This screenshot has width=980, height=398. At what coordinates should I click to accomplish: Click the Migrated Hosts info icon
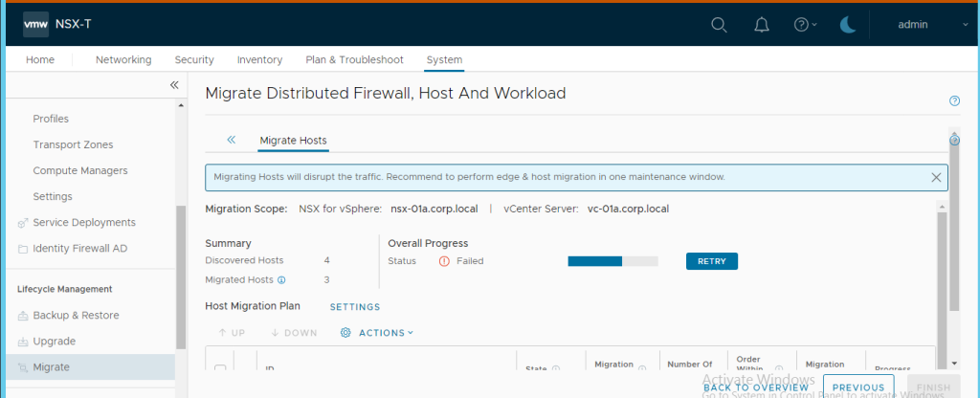(x=281, y=280)
